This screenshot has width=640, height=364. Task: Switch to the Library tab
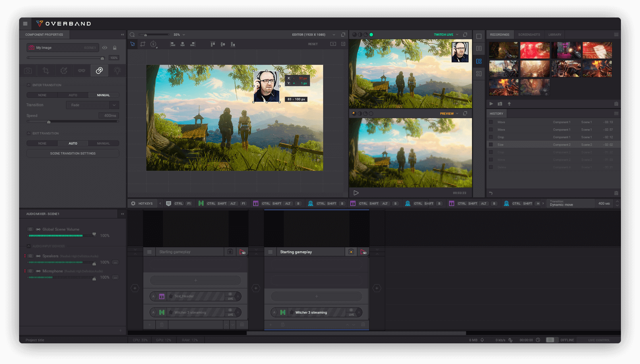pyautogui.click(x=555, y=35)
